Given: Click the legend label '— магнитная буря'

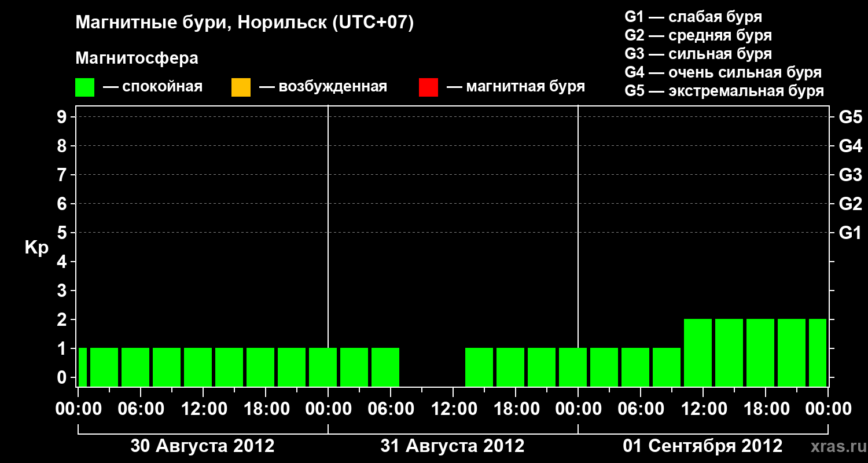Looking at the screenshot, I should point(516,87).
